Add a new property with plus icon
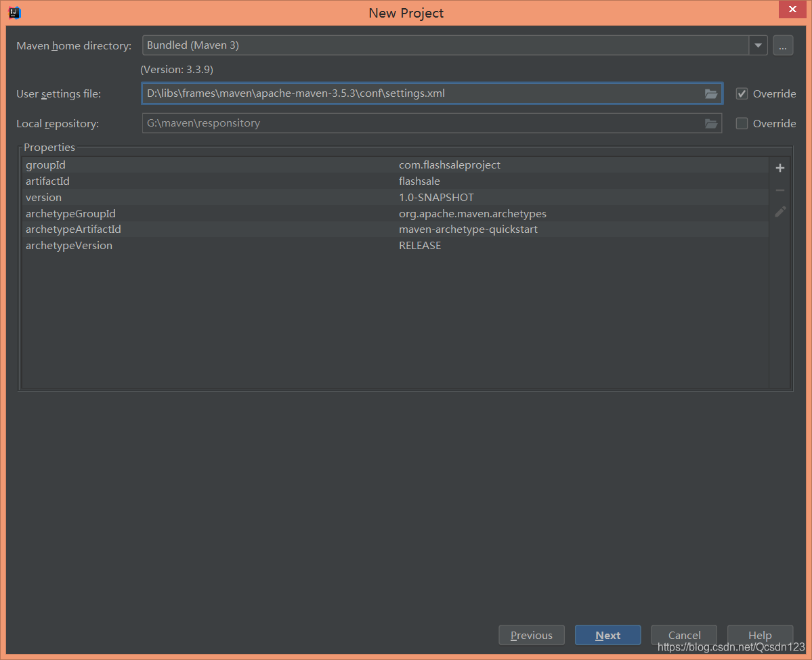Screen dimensions: 812x660 point(780,168)
